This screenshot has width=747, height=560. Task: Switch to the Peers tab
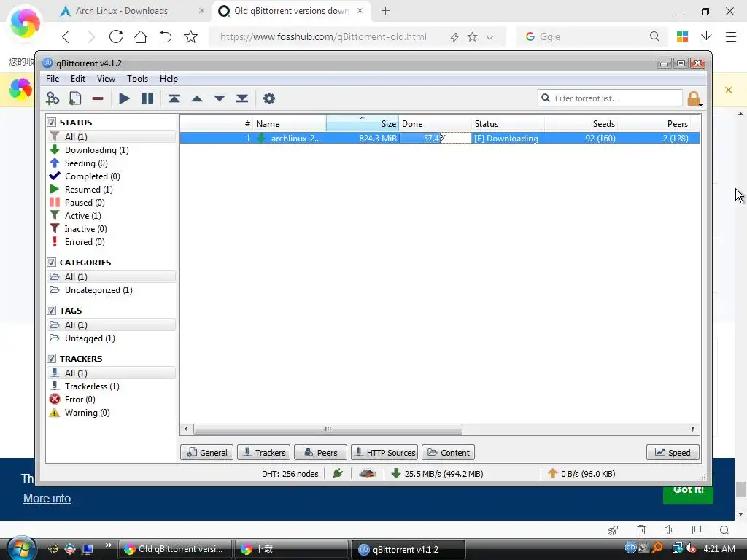pyautogui.click(x=321, y=452)
